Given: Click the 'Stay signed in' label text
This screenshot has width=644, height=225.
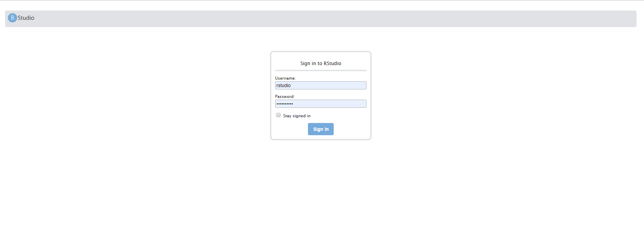Looking at the screenshot, I should coord(297,116).
